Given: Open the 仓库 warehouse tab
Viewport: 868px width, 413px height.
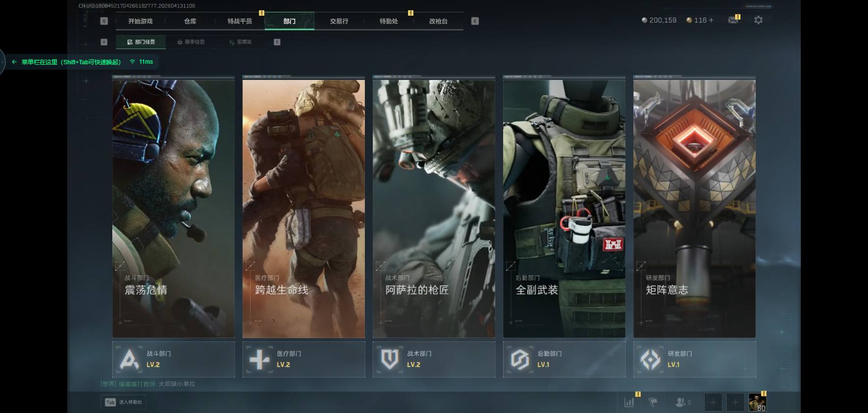Looking at the screenshot, I should tap(190, 21).
